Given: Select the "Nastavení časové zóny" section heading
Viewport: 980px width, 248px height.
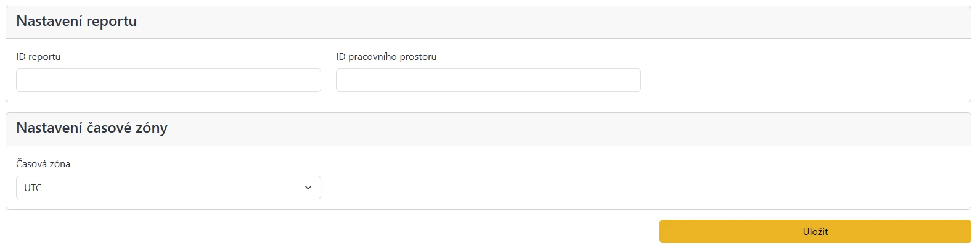Looking at the screenshot, I should 92,128.
